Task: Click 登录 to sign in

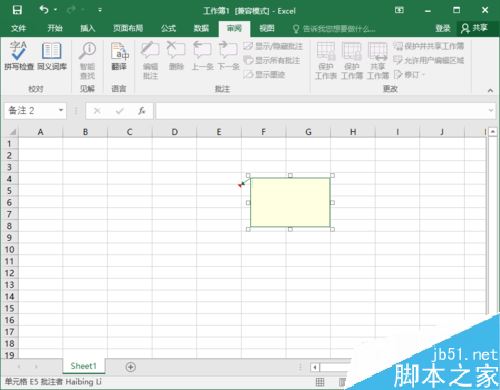Action: pyautogui.click(x=443, y=28)
